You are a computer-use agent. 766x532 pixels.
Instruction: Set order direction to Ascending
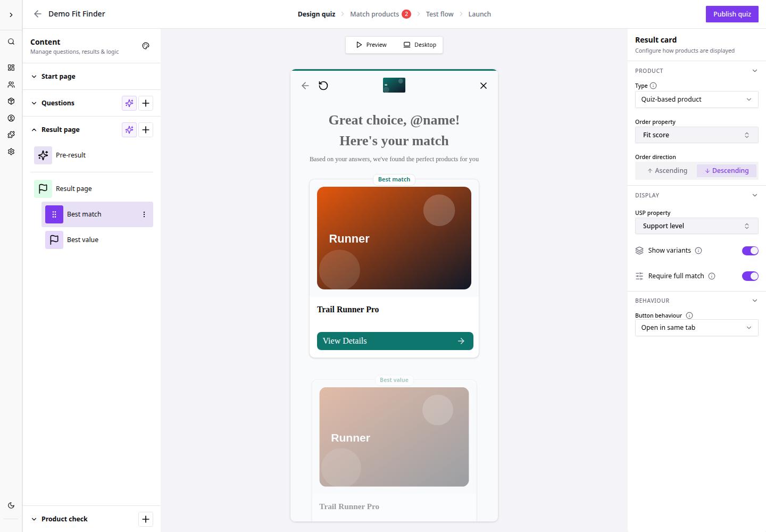pyautogui.click(x=667, y=171)
